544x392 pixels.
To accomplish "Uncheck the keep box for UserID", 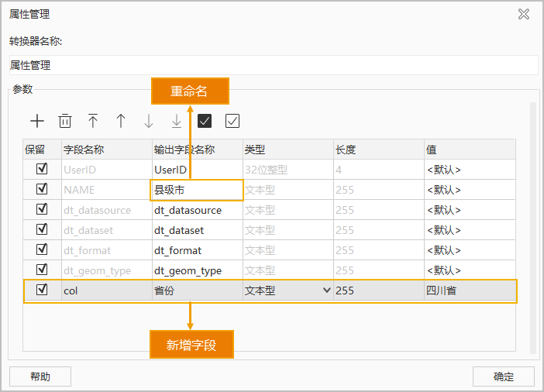I will click(42, 169).
